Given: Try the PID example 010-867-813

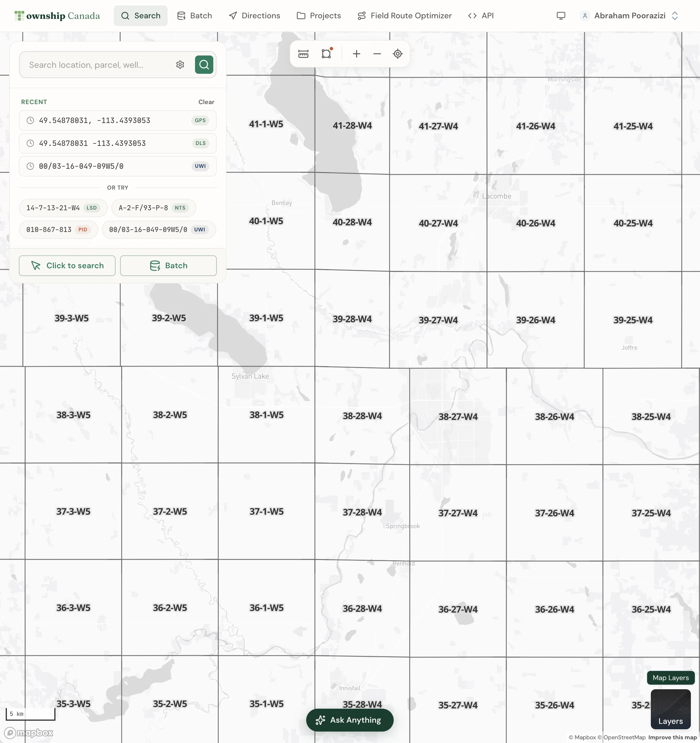Looking at the screenshot, I should pos(58,229).
